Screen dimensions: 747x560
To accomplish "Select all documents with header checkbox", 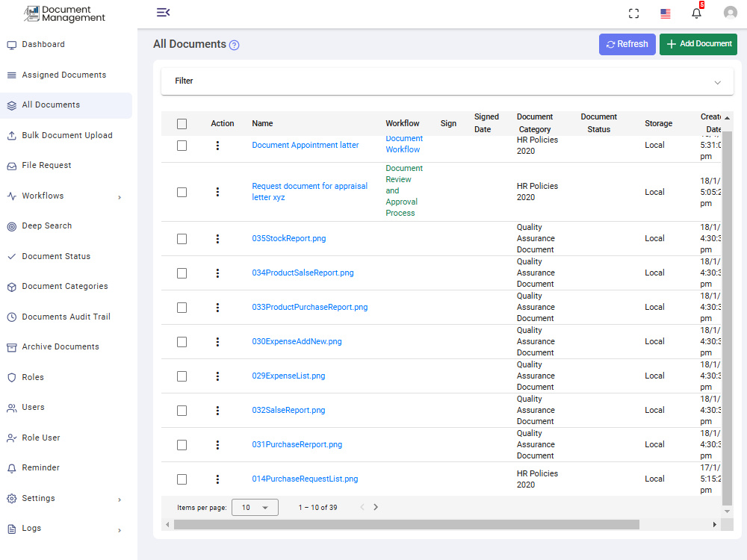I will (x=182, y=124).
